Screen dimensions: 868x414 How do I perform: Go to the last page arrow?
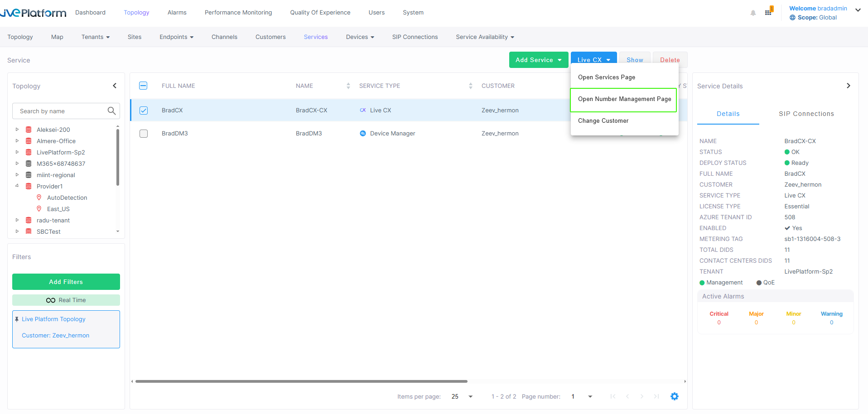(656, 396)
